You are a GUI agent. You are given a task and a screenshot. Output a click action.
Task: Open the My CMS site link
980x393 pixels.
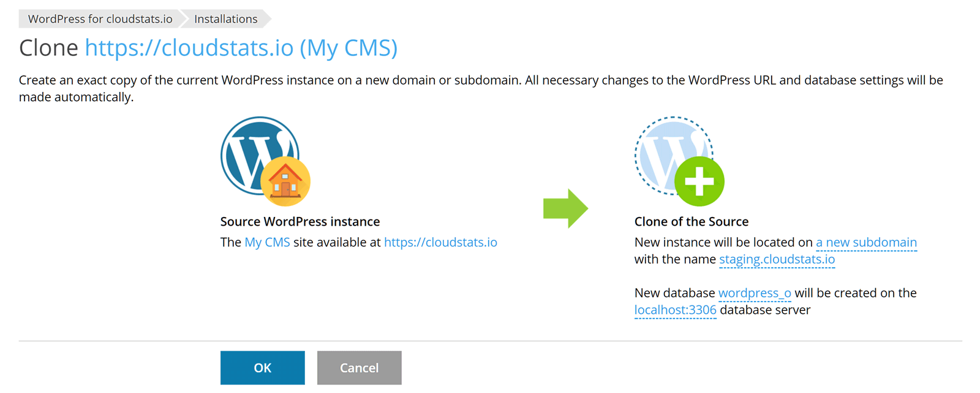click(x=267, y=242)
